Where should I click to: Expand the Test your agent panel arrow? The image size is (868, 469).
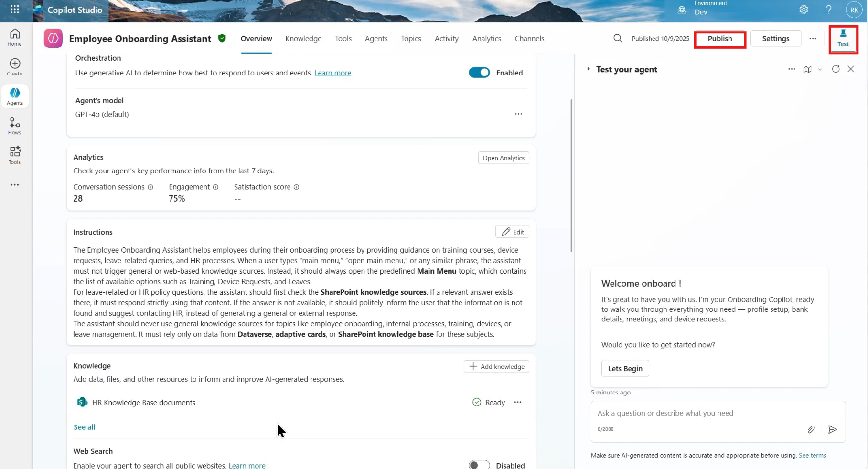[x=589, y=69]
